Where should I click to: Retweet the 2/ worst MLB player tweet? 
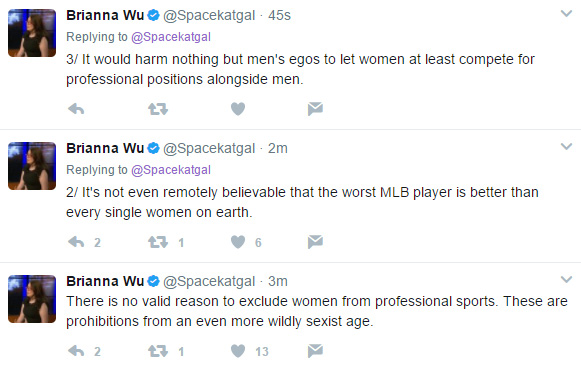[x=158, y=242]
